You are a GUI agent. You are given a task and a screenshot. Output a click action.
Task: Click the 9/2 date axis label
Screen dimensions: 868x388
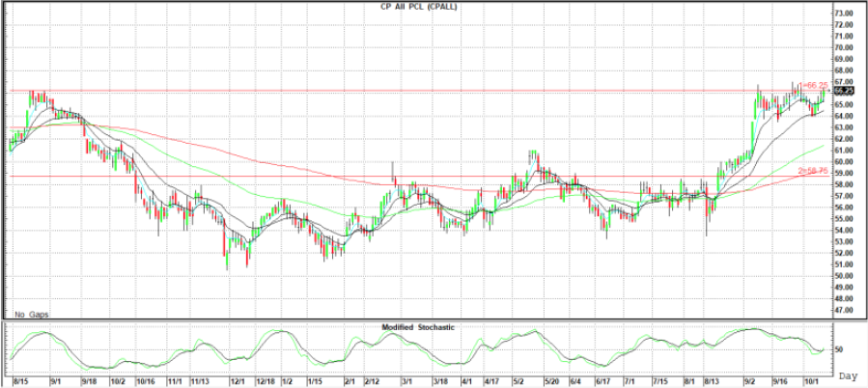[x=751, y=382]
